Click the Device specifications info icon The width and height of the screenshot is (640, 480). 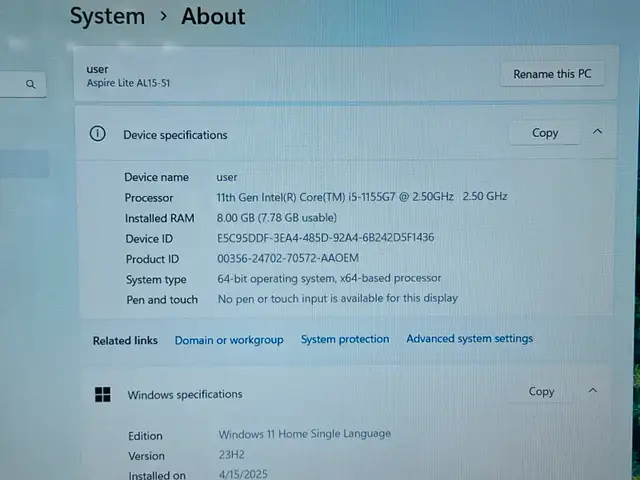[98, 134]
